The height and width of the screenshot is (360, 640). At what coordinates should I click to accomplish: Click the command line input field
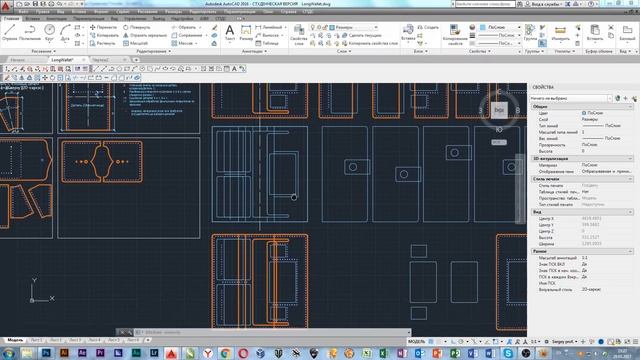[x=273, y=332]
